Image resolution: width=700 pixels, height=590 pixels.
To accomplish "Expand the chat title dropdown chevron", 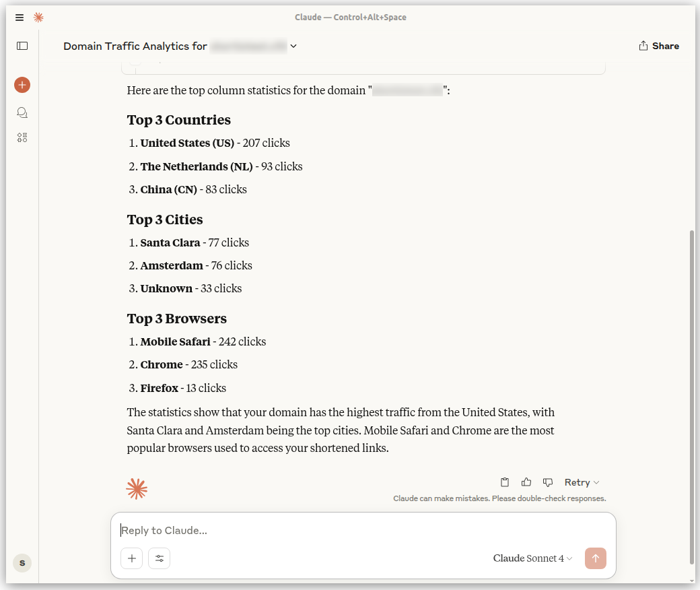I will 293,46.
